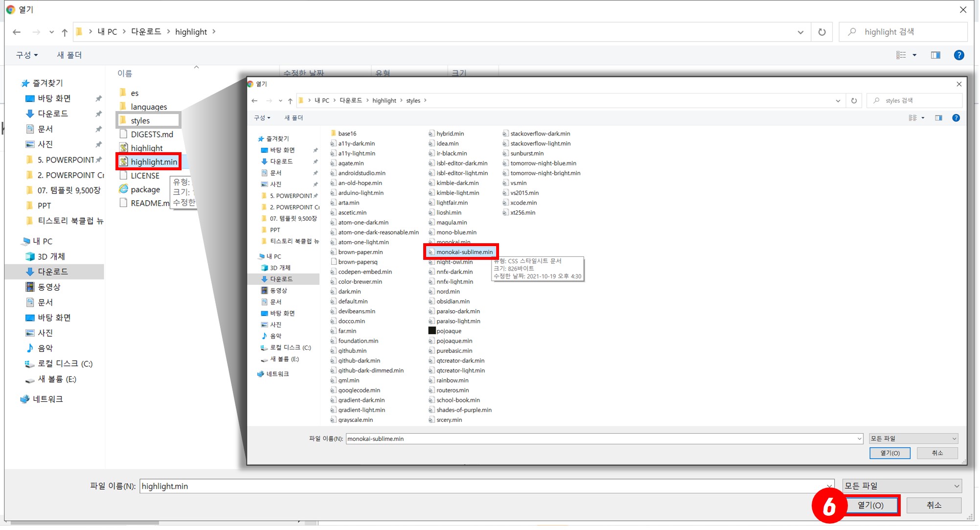Select 다운로드 under 내 PC in styles dialog sidebar
Viewport: 980px width, 530px height.
(x=281, y=279)
